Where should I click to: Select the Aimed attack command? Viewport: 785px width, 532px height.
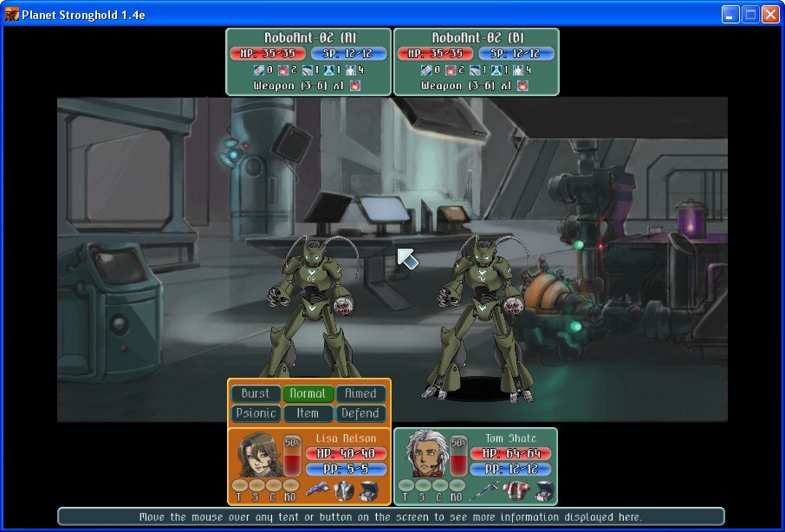point(360,393)
